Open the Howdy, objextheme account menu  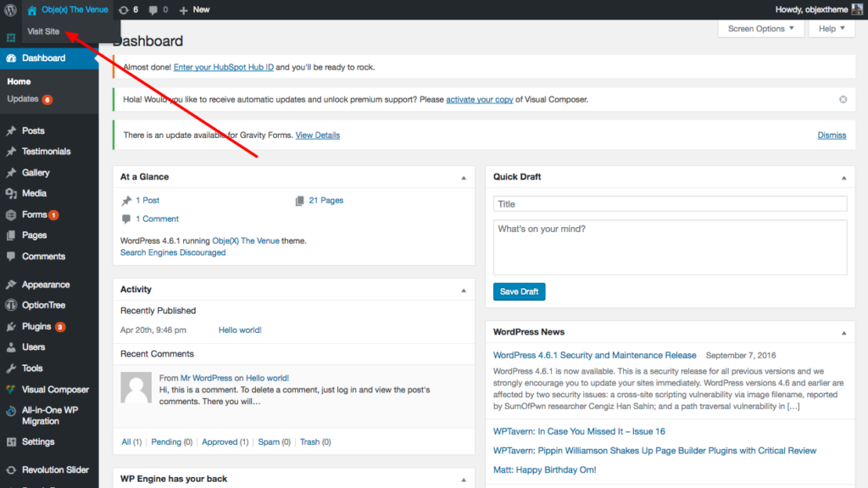tap(811, 9)
